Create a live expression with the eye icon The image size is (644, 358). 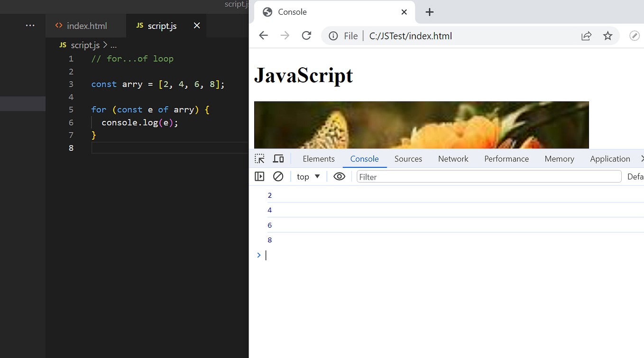pyautogui.click(x=339, y=176)
